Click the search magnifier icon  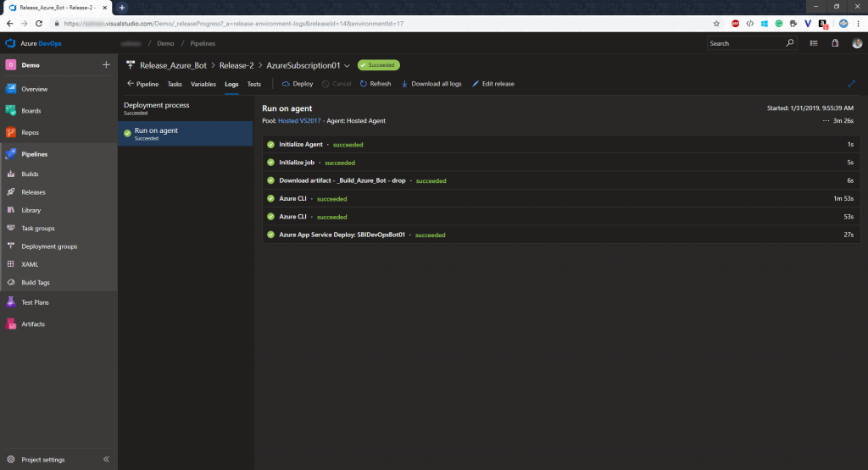(789, 43)
